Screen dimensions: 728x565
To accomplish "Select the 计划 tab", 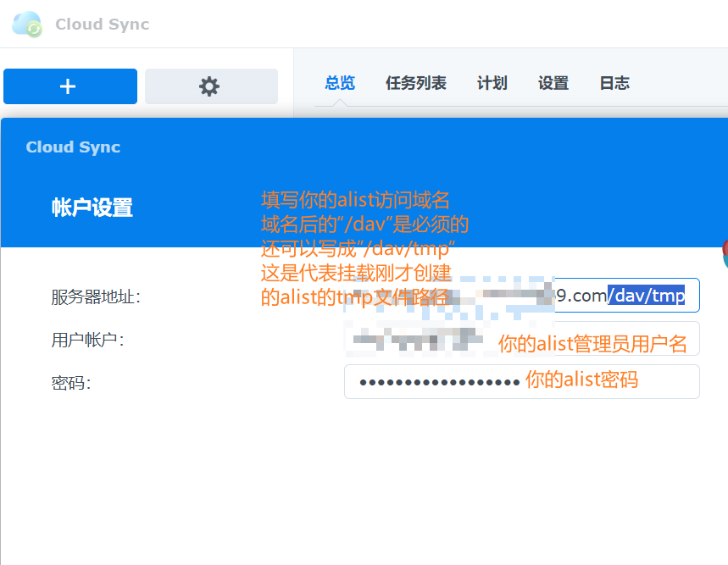I will pos(492,83).
